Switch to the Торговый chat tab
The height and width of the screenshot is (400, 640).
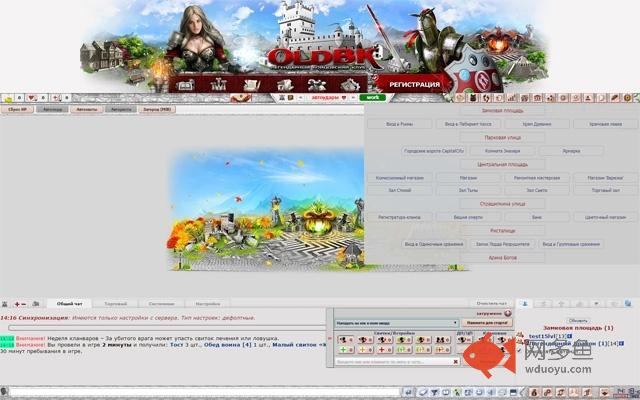pos(116,304)
